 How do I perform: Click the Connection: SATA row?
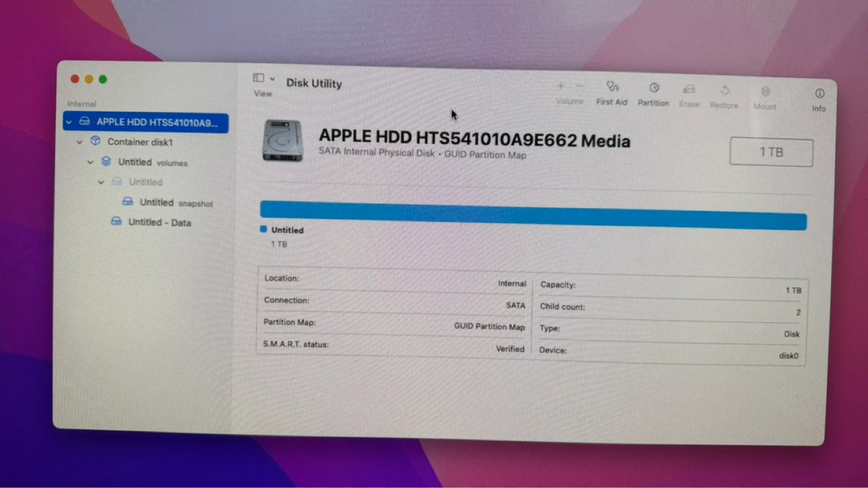pyautogui.click(x=394, y=302)
